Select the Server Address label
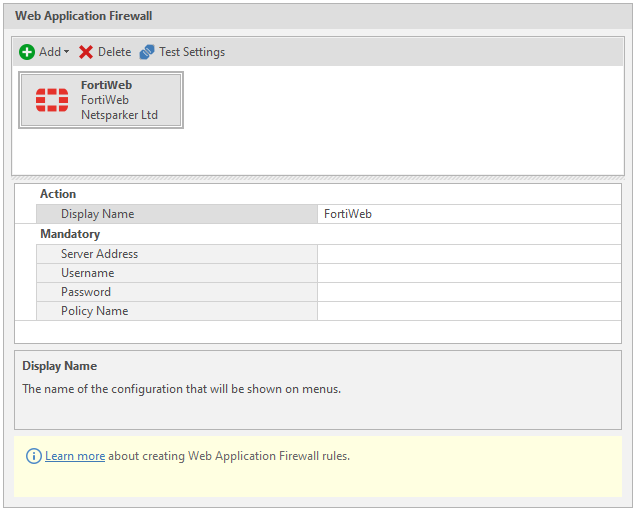Screen dimensions: 636x511 (99, 254)
